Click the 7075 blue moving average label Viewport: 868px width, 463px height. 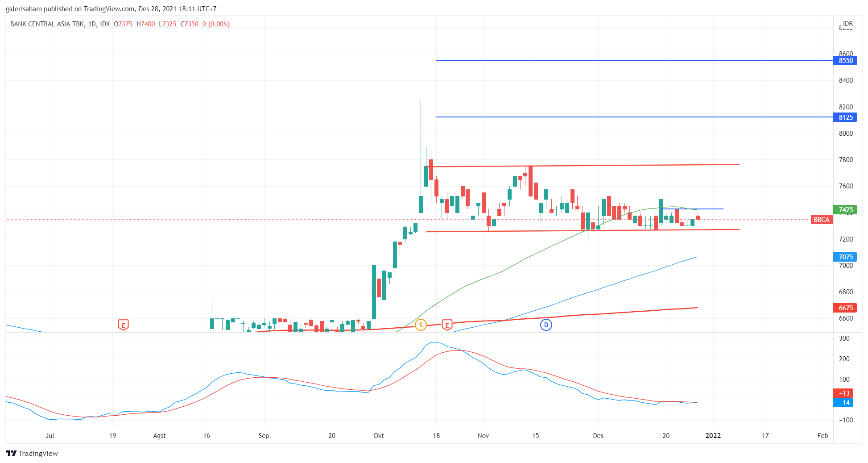(845, 257)
